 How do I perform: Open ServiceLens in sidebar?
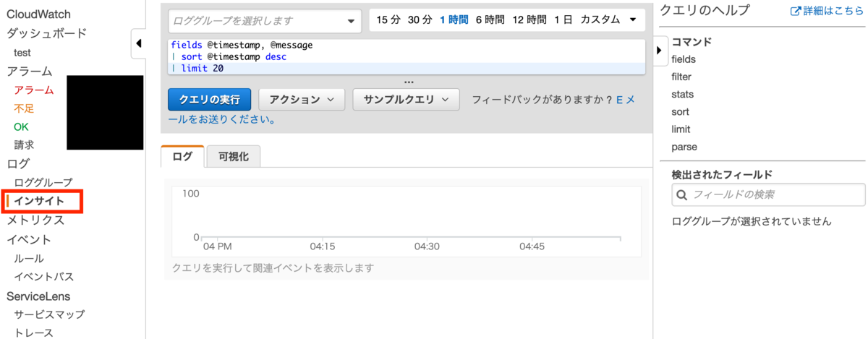point(38,296)
